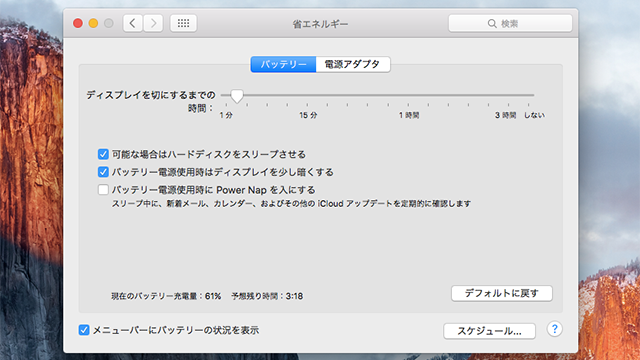Switch to the バッテリー tab
The height and width of the screenshot is (360, 640).
click(x=283, y=64)
